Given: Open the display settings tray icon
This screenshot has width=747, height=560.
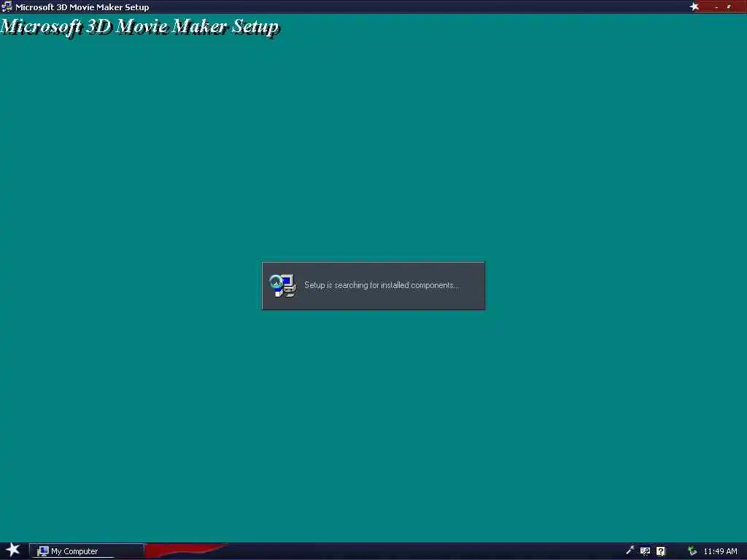Looking at the screenshot, I should pyautogui.click(x=645, y=551).
